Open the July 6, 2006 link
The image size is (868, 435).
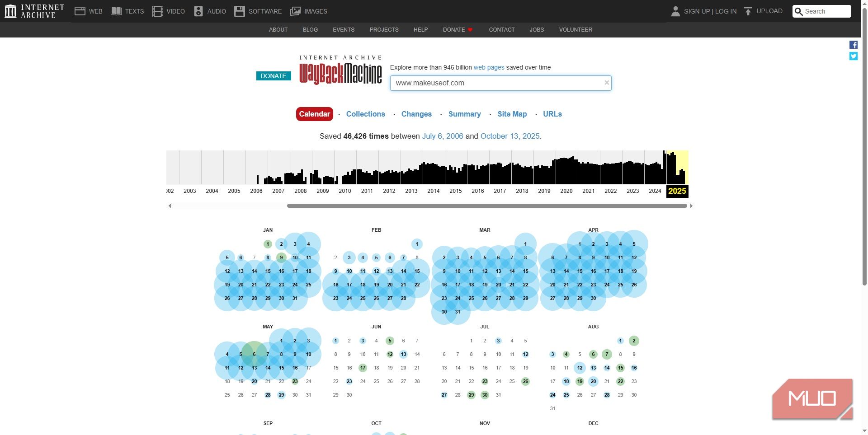pyautogui.click(x=443, y=136)
